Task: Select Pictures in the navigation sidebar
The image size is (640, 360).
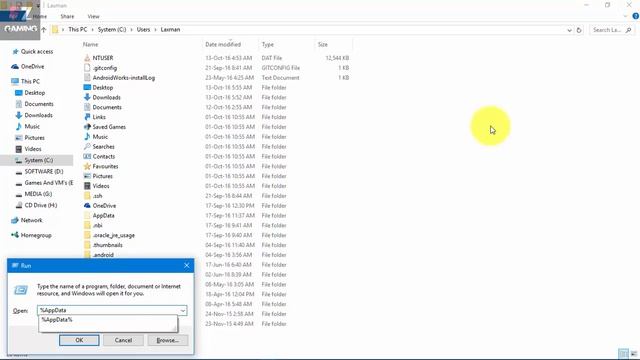Action: pos(34,138)
